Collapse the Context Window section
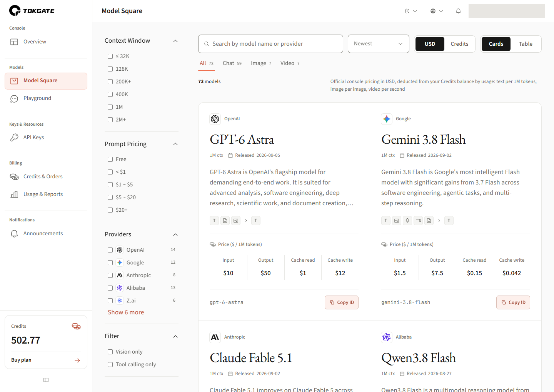Screen dimensions: 554x392 pyautogui.click(x=175, y=41)
